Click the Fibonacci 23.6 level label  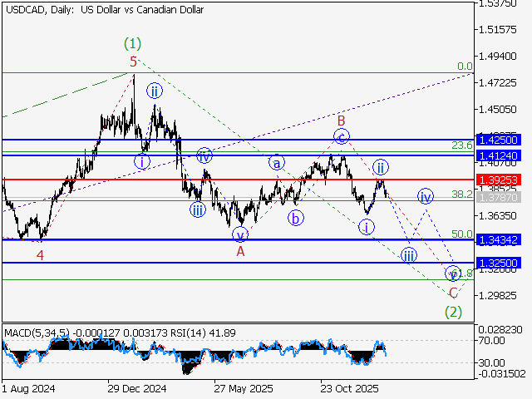click(x=462, y=145)
